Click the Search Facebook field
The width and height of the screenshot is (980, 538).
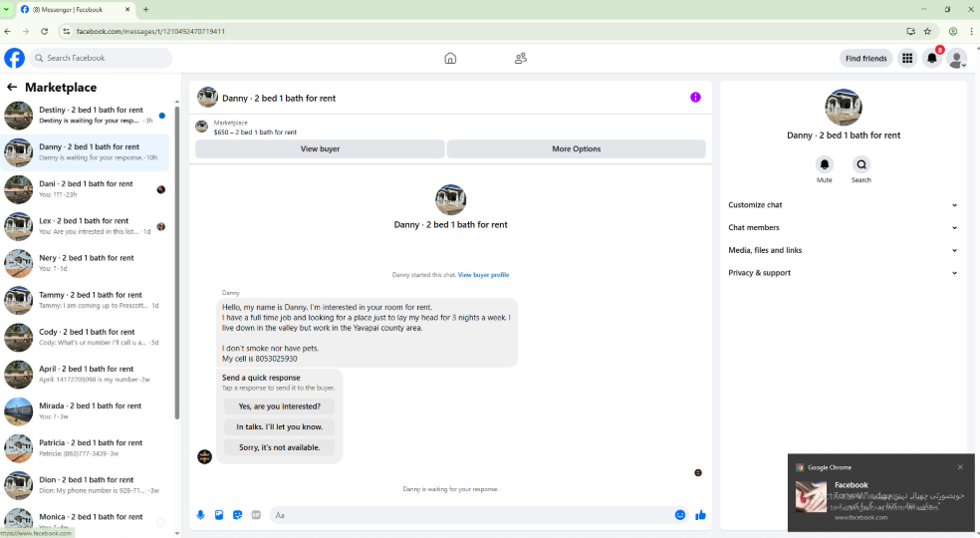[101, 58]
